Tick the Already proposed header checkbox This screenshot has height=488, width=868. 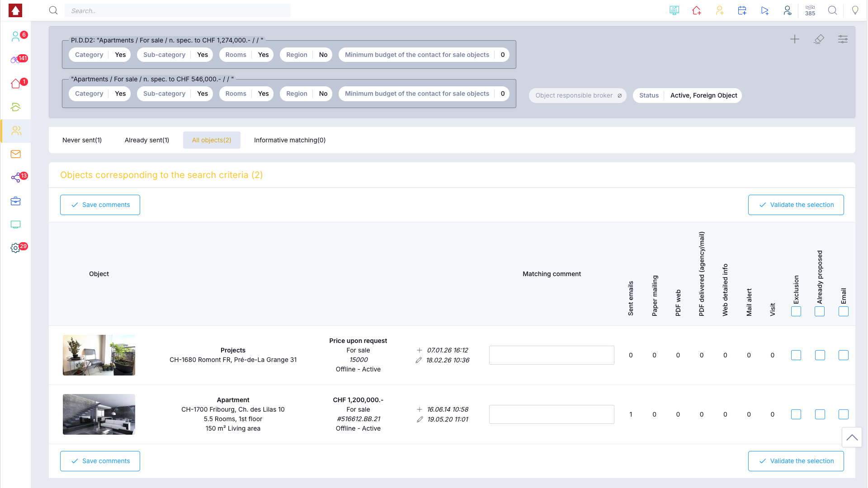(x=820, y=311)
